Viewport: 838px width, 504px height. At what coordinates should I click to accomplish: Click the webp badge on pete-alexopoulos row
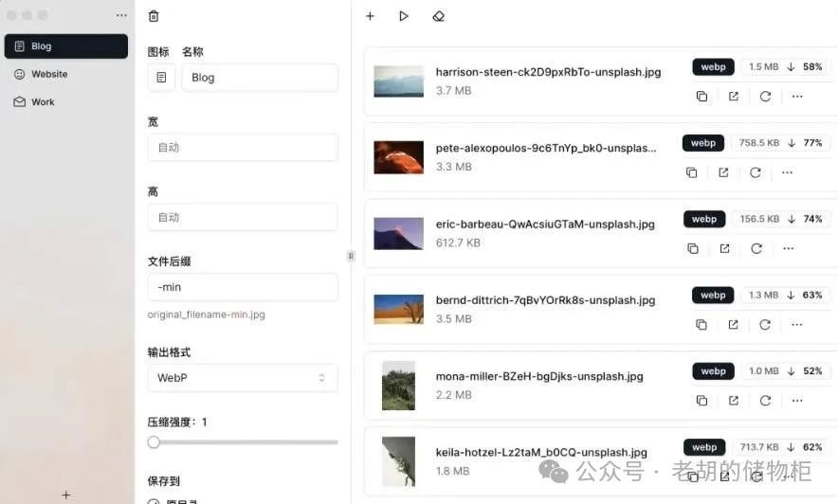(702, 143)
